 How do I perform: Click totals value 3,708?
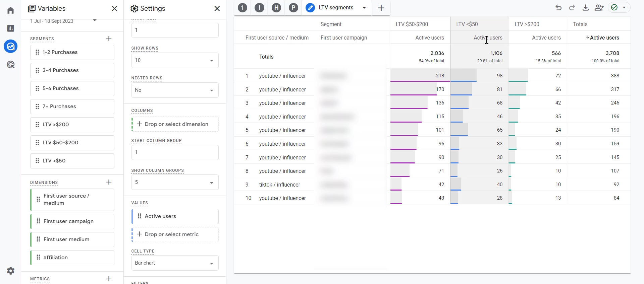coord(612,53)
